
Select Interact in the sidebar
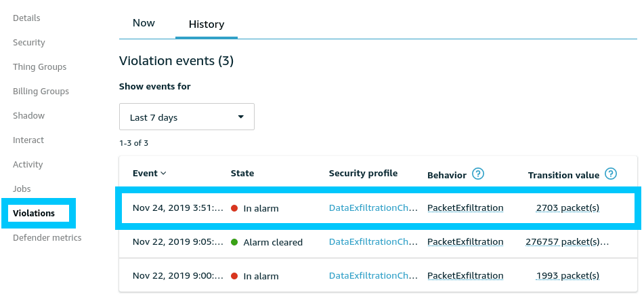click(x=28, y=140)
